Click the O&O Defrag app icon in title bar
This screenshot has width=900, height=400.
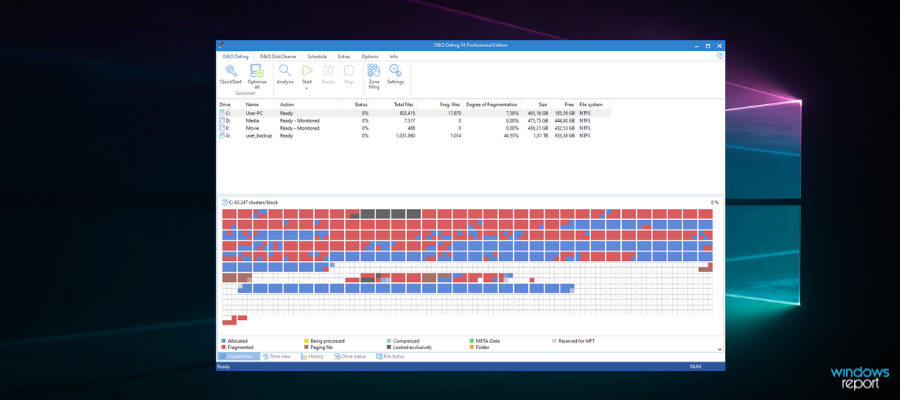click(222, 45)
